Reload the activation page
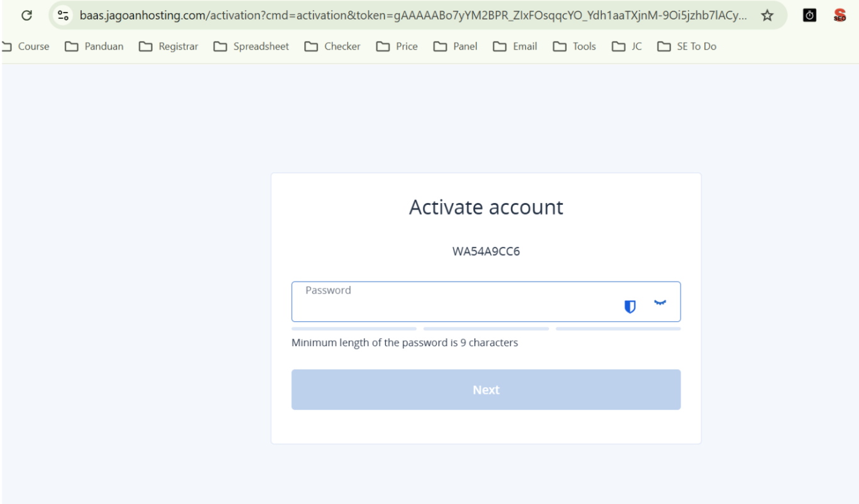The height and width of the screenshot is (504, 859). tap(26, 16)
